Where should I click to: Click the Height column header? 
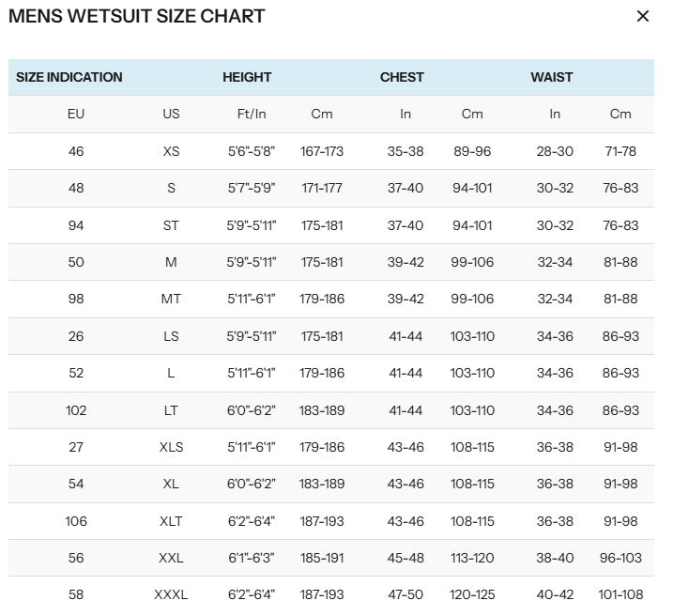tap(247, 77)
